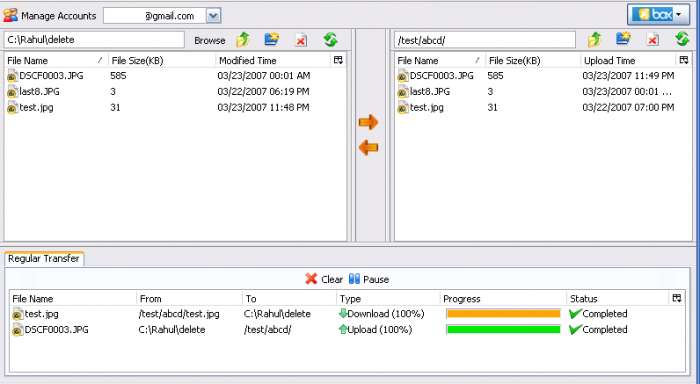Refresh the local file list
Screen dimensions: 700x384
(x=331, y=40)
